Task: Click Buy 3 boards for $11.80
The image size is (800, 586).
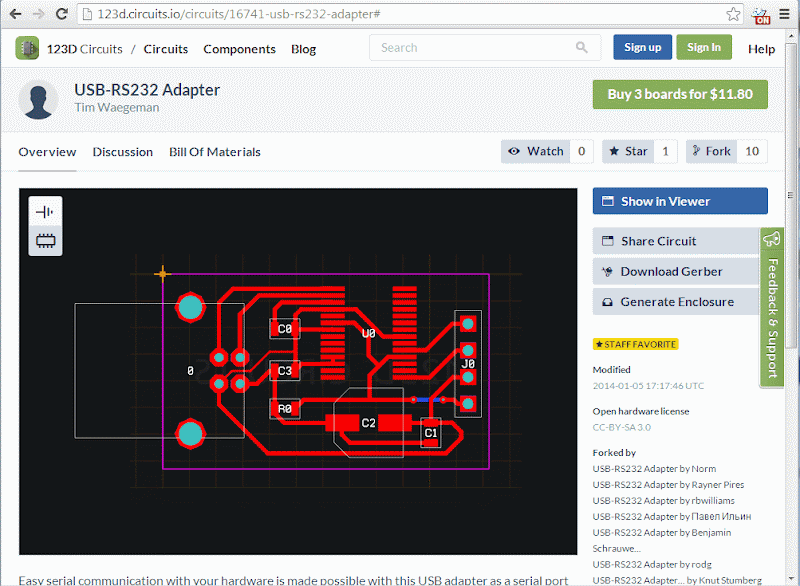Action: coord(680,94)
